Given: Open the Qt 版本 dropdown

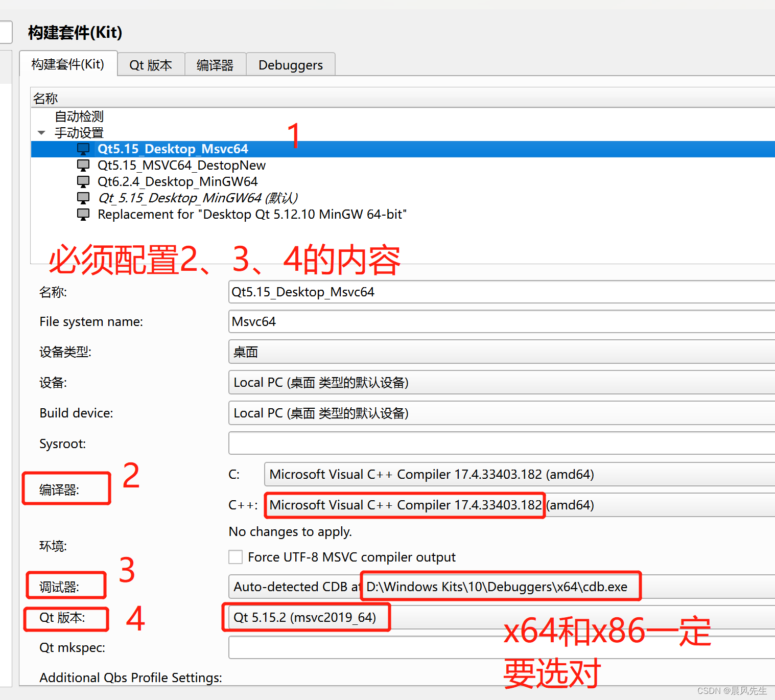Looking at the screenshot, I should pos(502,617).
